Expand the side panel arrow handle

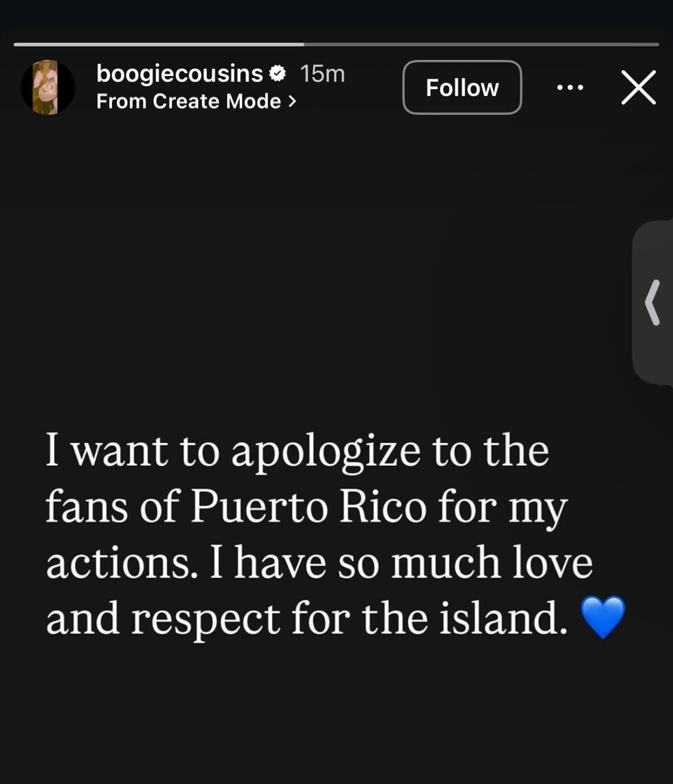coord(652,303)
